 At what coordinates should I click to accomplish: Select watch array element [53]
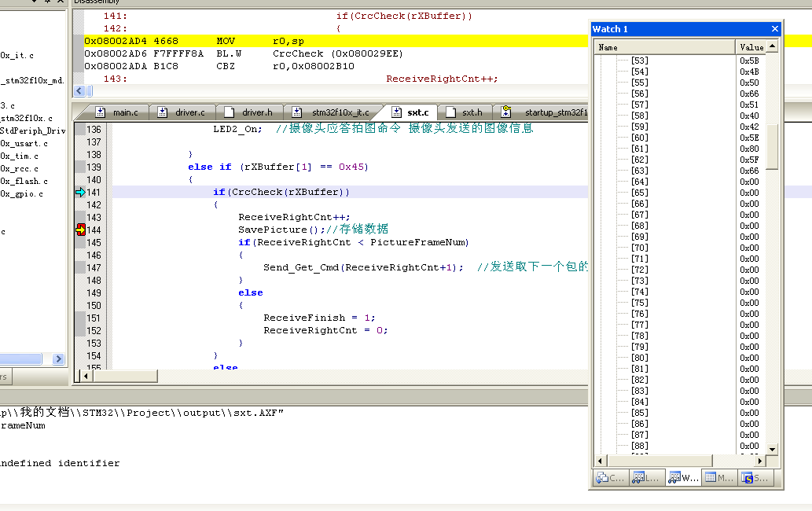(x=640, y=61)
